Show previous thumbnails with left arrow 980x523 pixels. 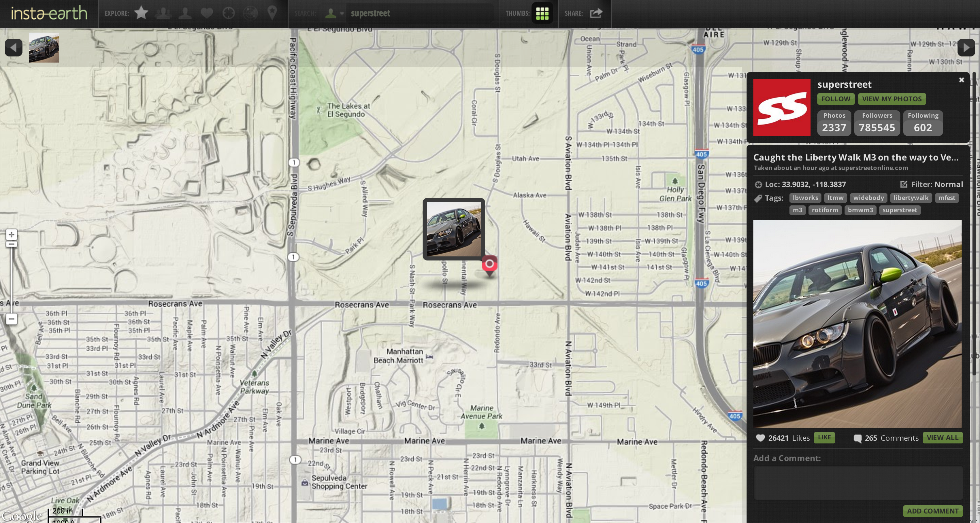point(13,48)
